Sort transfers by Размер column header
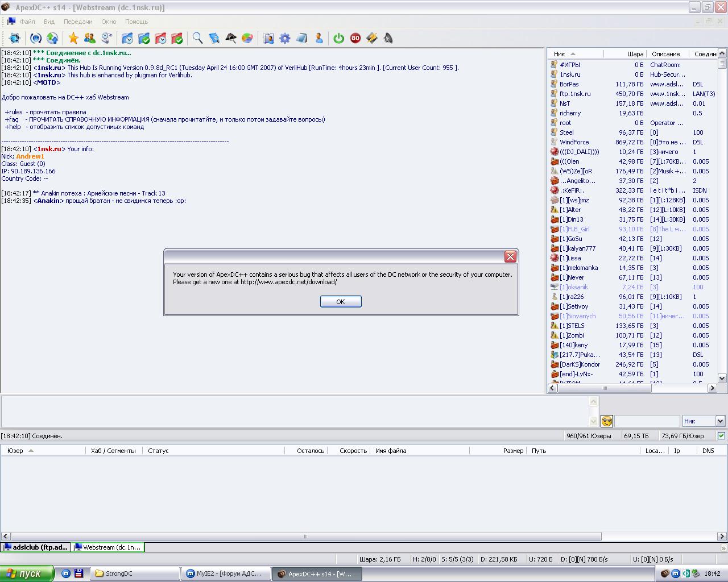 pos(498,451)
